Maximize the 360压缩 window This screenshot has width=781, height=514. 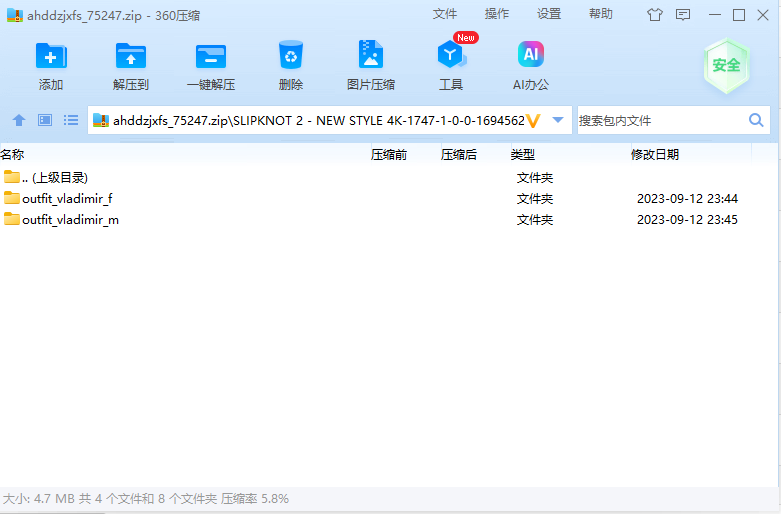pos(739,15)
